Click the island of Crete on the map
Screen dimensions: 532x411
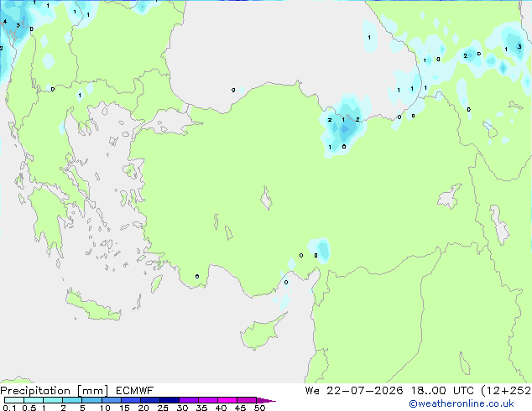[93, 307]
